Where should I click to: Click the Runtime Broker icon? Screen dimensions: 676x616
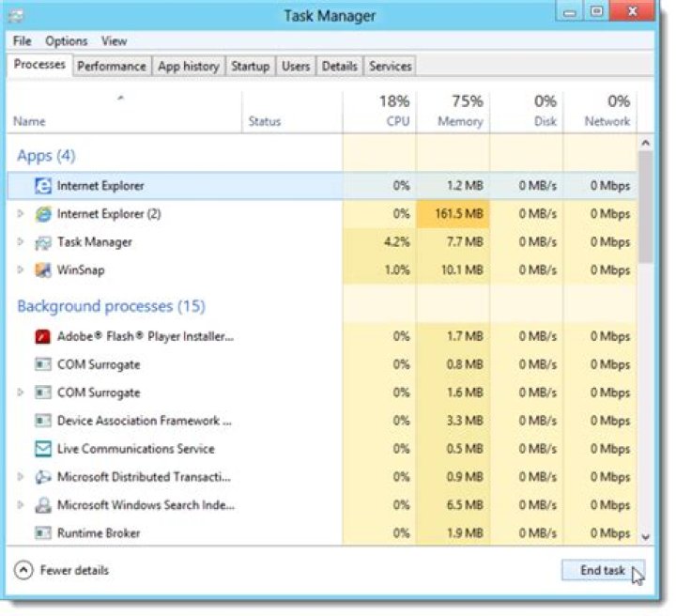[42, 533]
